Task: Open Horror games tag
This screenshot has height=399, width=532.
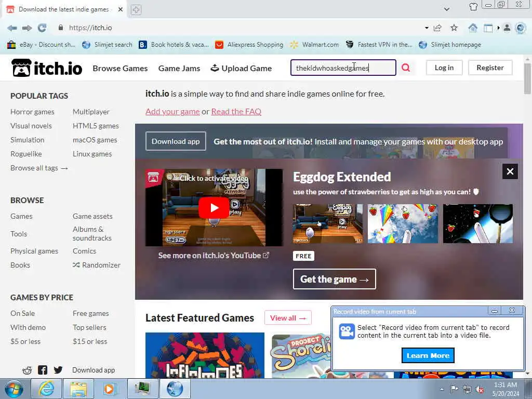Action: coord(32,112)
